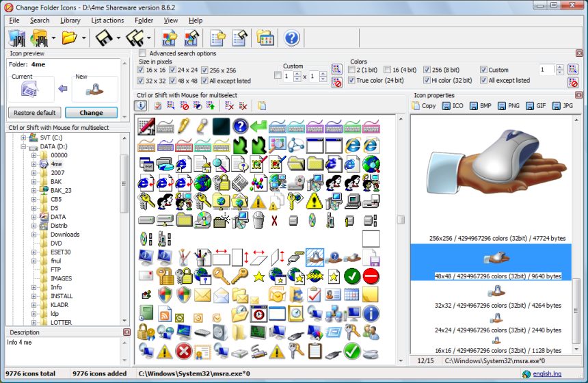588x383 pixels.
Task: Select the yellow star icon in grid
Action: 258,277
